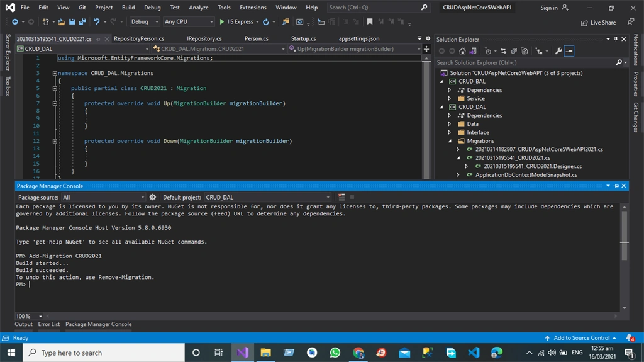Screen dimensions: 644x362
Task: Collapse the namespace CRUD_DAL.Migrations code block
Action: coord(55,73)
